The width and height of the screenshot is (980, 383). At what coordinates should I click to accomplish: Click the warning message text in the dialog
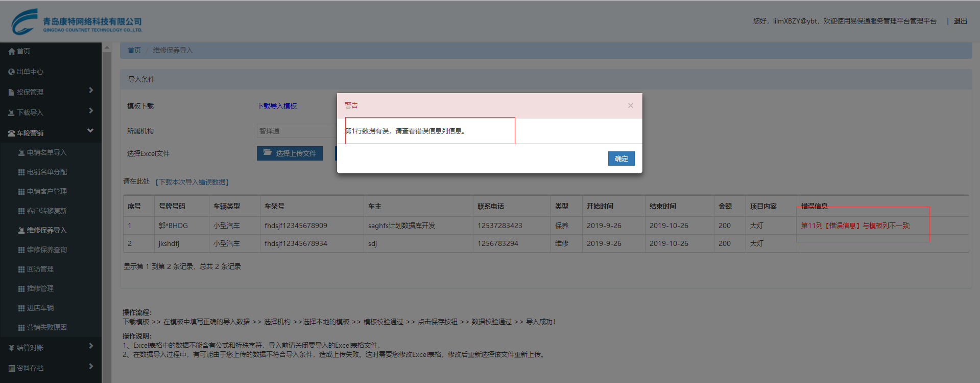405,131
